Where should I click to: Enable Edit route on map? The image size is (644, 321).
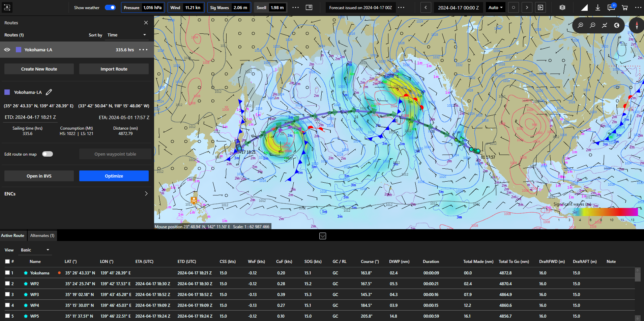pyautogui.click(x=47, y=154)
